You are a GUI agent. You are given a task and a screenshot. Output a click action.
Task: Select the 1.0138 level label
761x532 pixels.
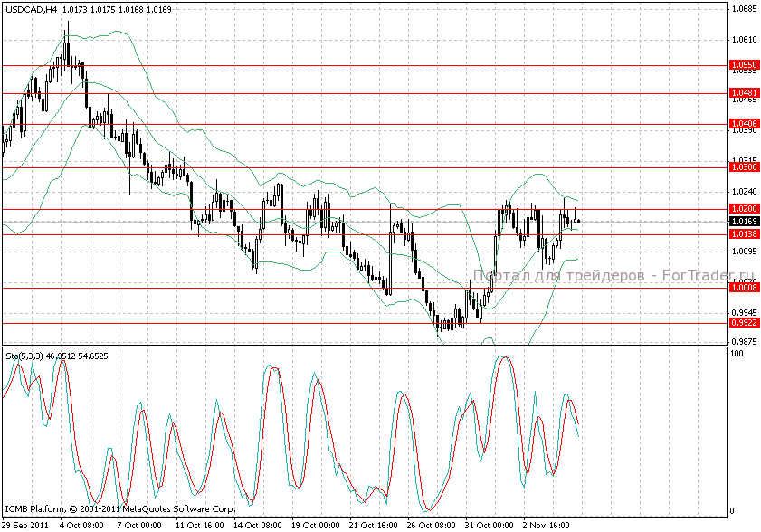(744, 234)
